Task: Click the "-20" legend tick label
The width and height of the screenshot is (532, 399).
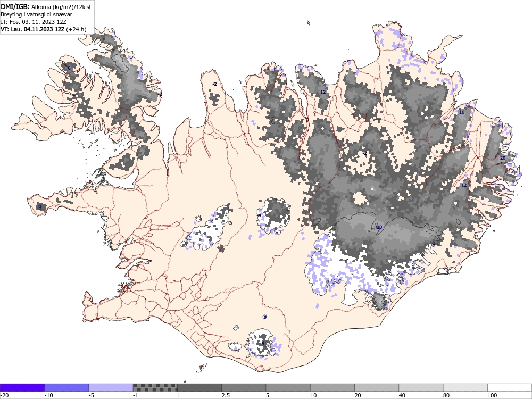Action: click(x=4, y=395)
